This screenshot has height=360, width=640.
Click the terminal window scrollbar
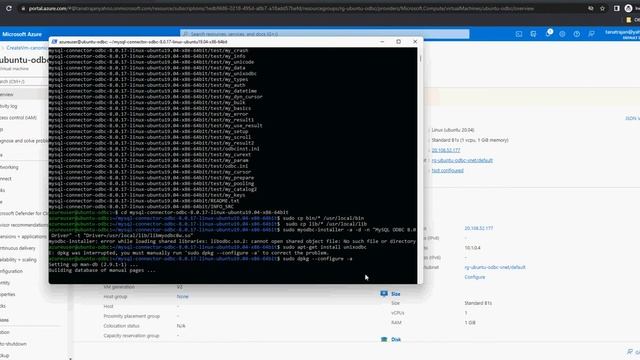420,165
